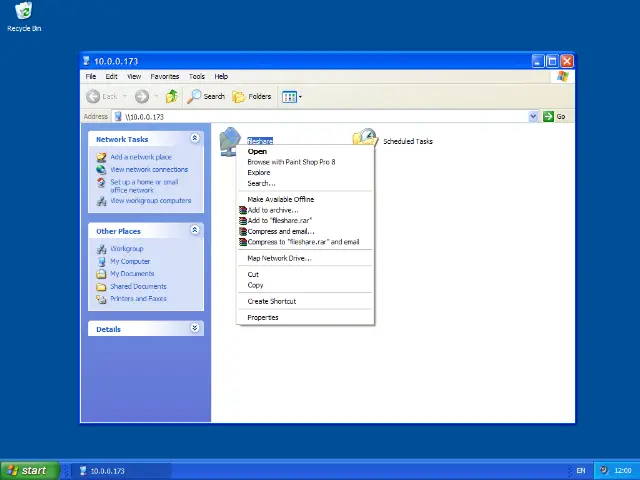
Task: Click the Views toolbar icon
Action: pyautogui.click(x=289, y=97)
